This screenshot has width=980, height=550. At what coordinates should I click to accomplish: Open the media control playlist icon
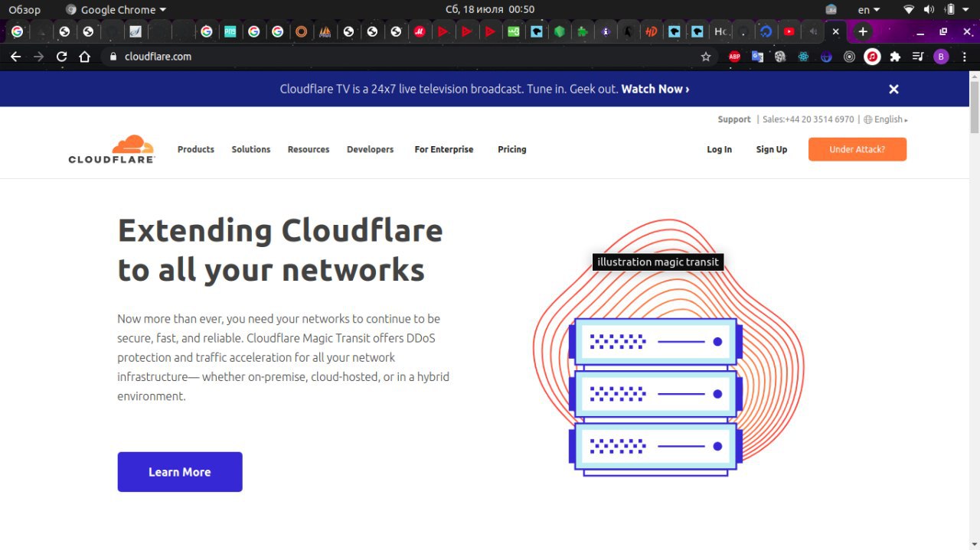point(918,57)
